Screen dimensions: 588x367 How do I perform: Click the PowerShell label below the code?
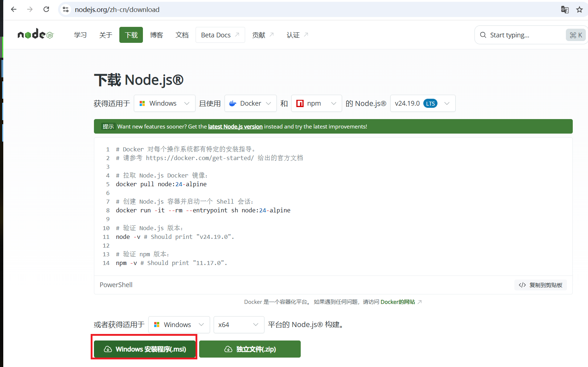coord(116,285)
